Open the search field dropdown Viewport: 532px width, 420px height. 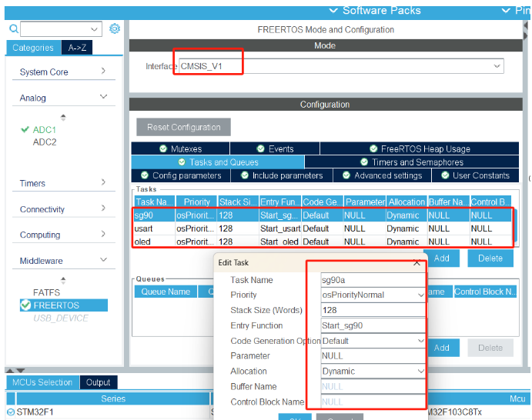94,29
